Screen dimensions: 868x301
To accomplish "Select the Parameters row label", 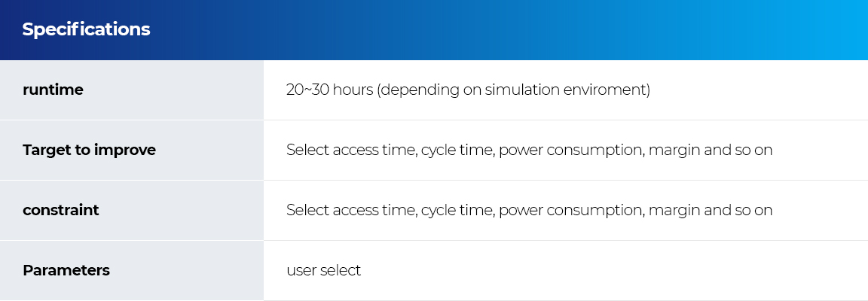I will (66, 270).
